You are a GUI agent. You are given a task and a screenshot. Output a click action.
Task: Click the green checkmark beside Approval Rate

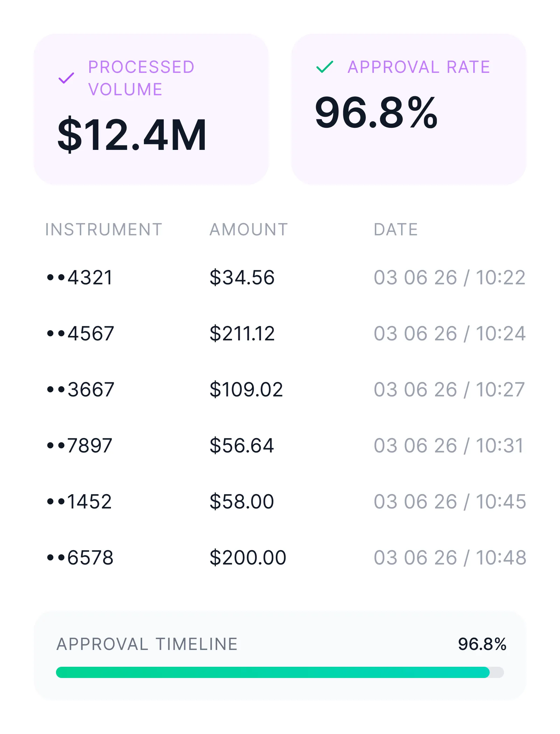click(x=325, y=67)
